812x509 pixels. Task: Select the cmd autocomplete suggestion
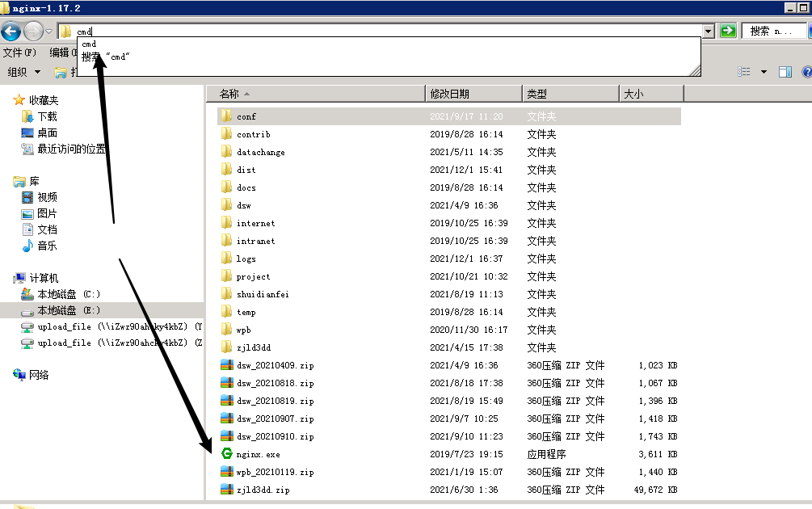click(x=89, y=44)
